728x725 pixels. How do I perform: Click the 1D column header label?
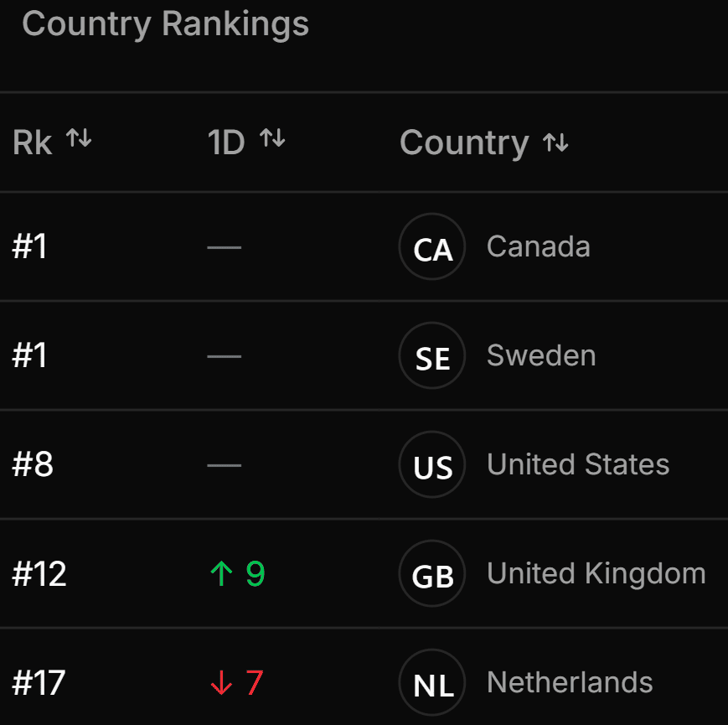(x=226, y=142)
